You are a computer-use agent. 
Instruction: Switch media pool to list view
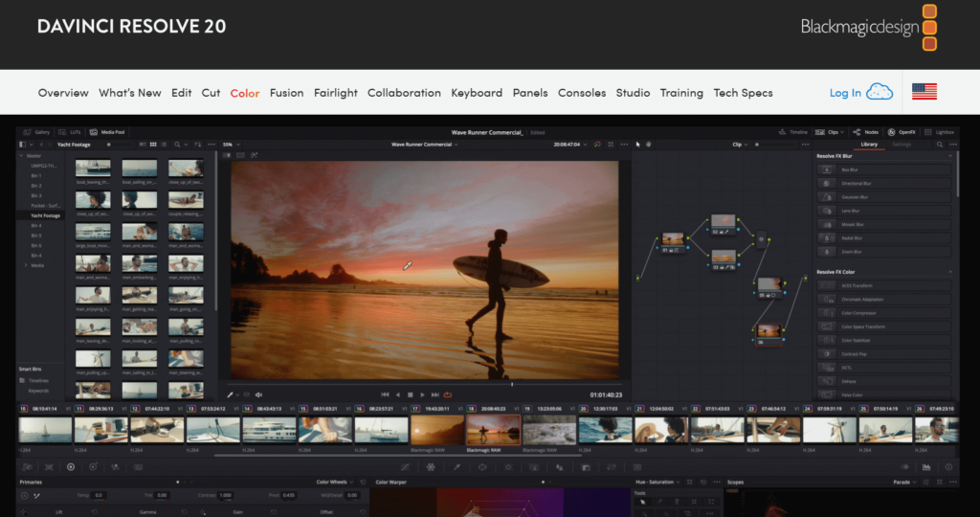click(164, 145)
